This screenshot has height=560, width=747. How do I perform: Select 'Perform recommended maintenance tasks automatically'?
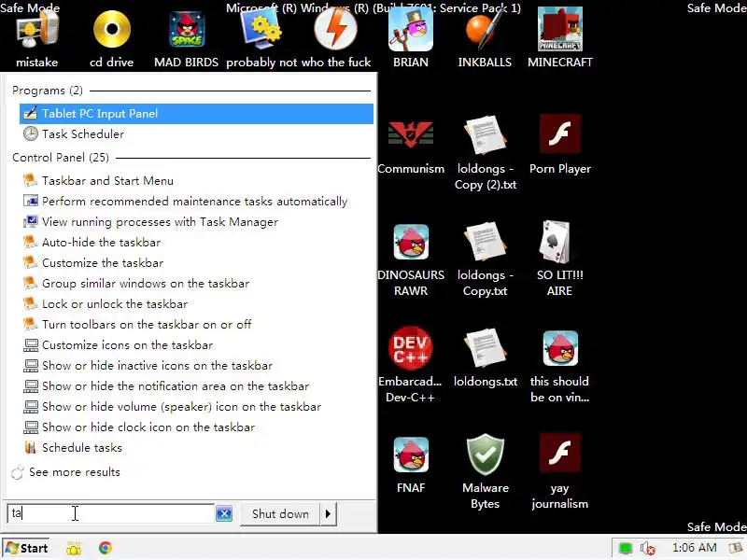196,202
